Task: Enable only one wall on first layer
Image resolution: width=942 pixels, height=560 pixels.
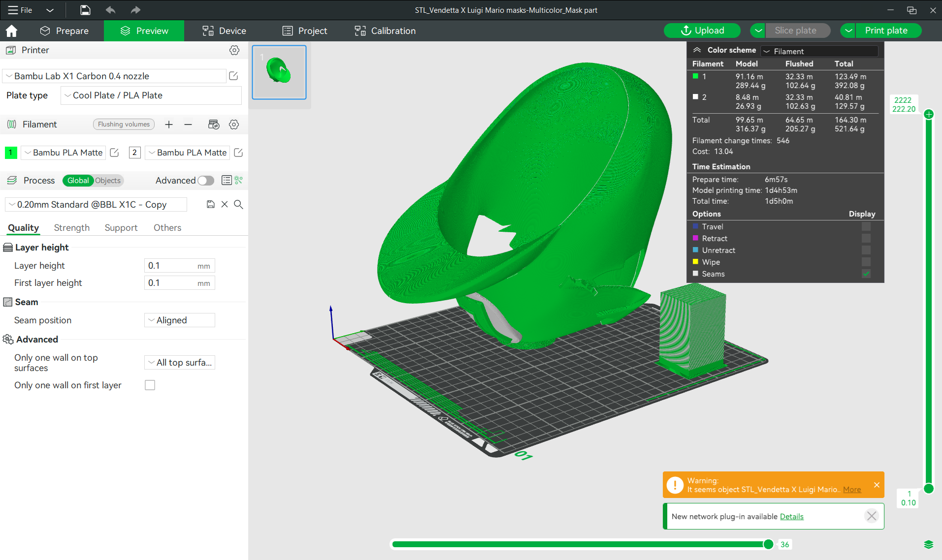Action: [x=150, y=385]
